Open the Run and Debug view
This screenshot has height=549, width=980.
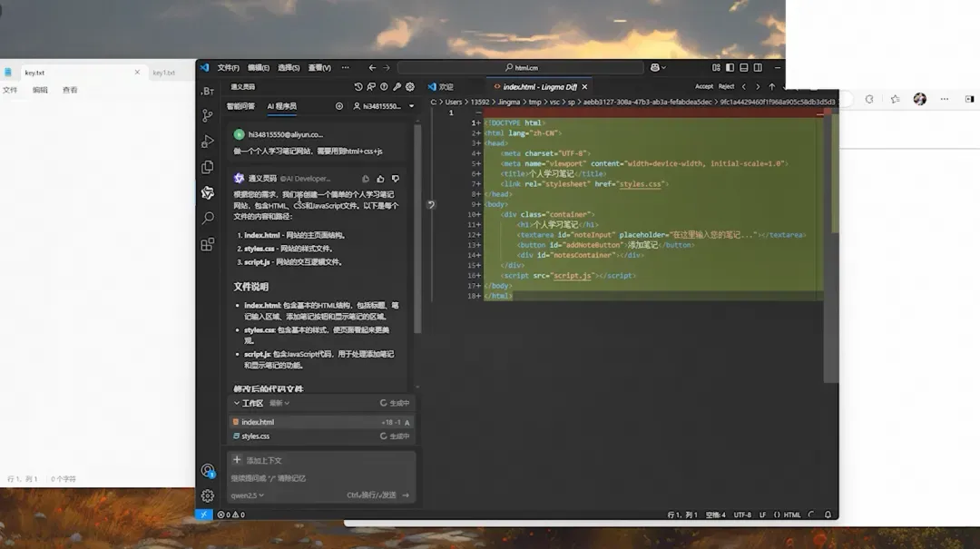[x=208, y=142]
